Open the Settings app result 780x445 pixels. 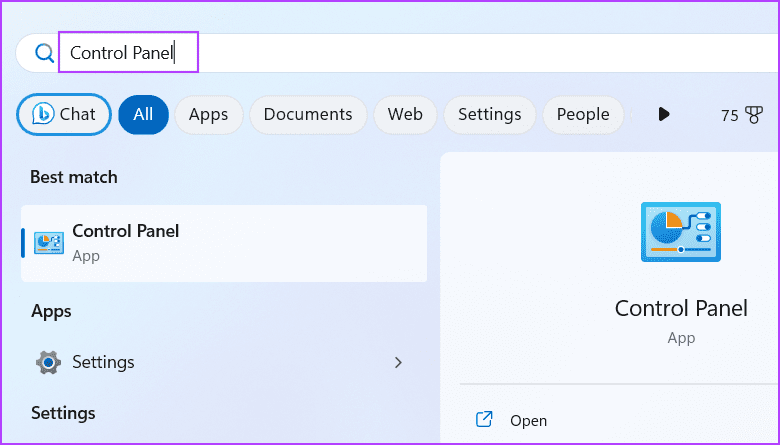103,362
